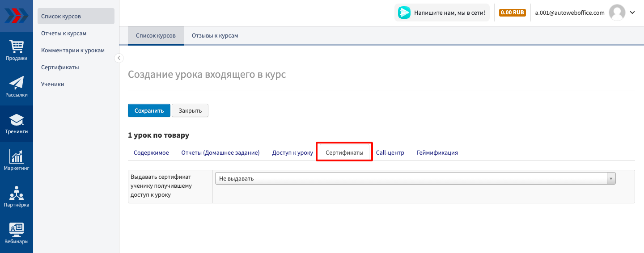
Task: Click the 0.00 RUB balance badge
Action: 513,13
